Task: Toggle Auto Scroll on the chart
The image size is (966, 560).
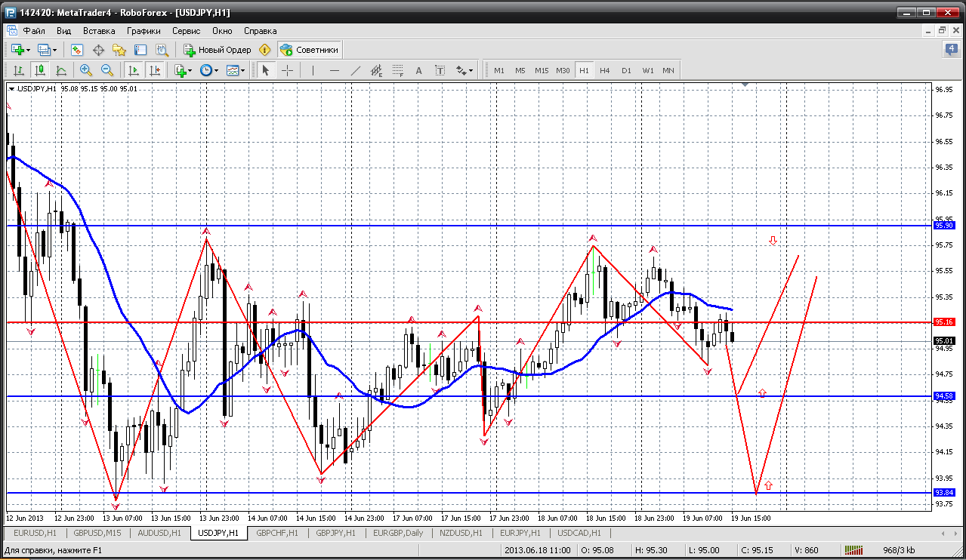Action: pyautogui.click(x=134, y=70)
